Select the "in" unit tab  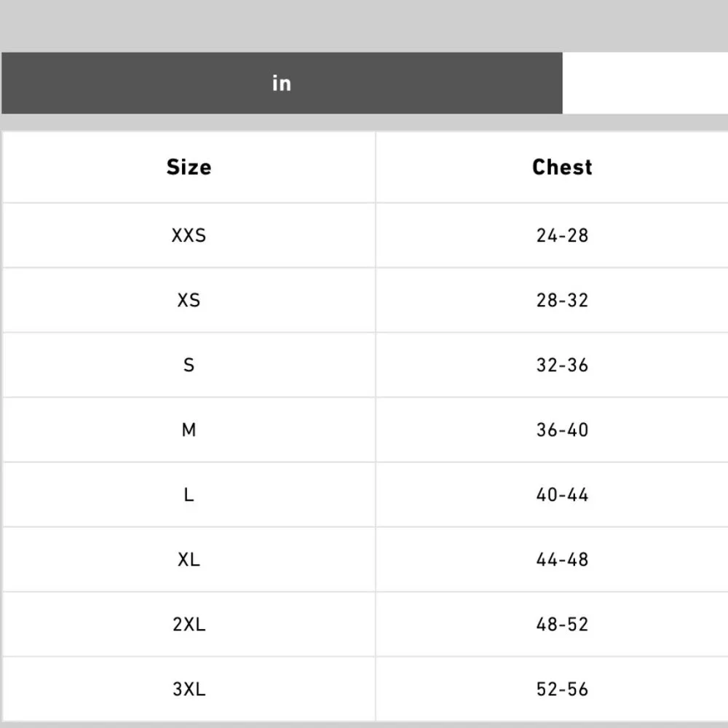282,83
